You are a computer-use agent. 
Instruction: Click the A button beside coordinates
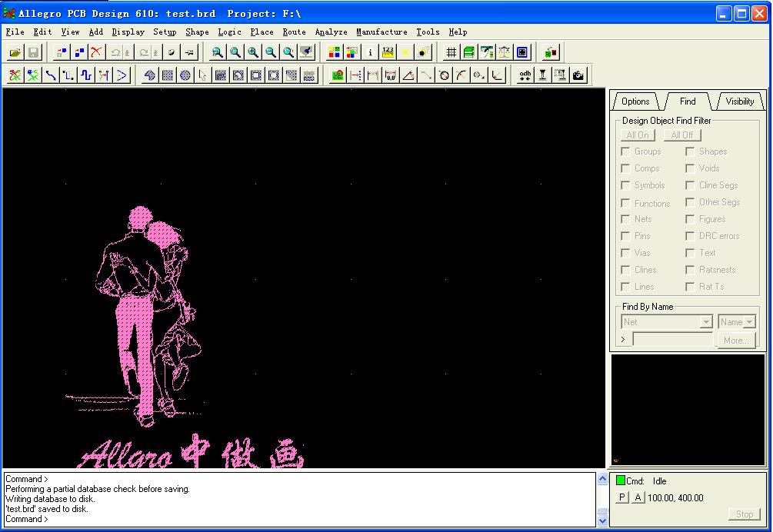pyautogui.click(x=638, y=497)
